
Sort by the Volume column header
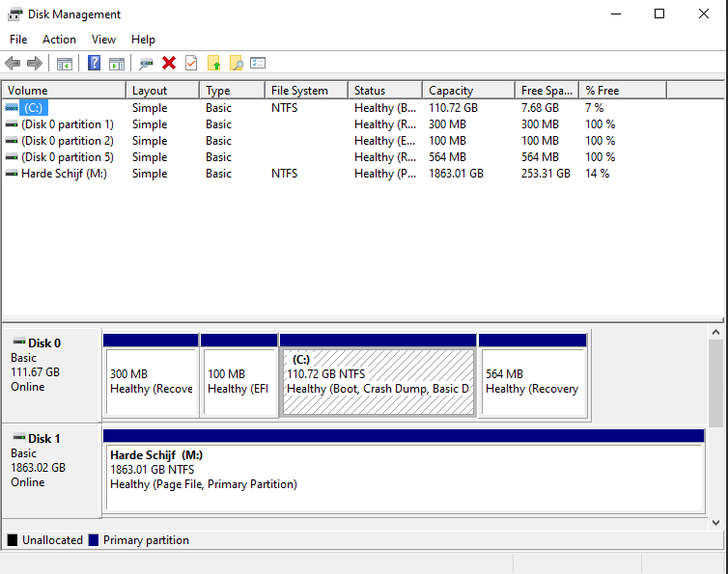[64, 91]
